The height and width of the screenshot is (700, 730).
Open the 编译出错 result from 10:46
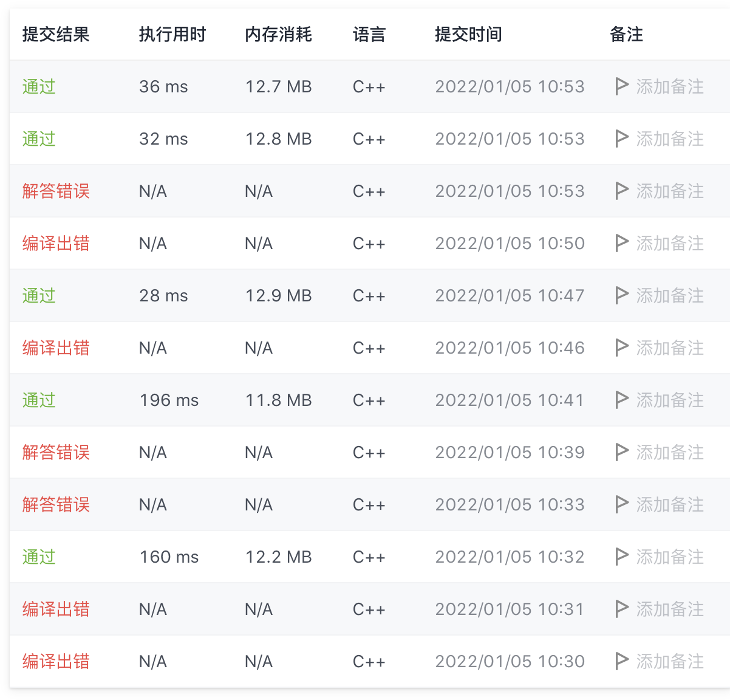(x=56, y=348)
